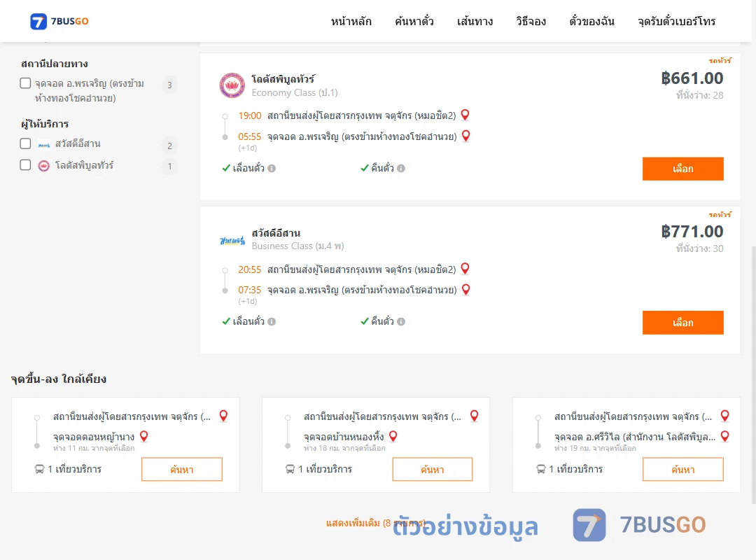
Task: Show คืนตั๋ว info icon on ฿771.00 trip
Action: pyautogui.click(x=401, y=322)
